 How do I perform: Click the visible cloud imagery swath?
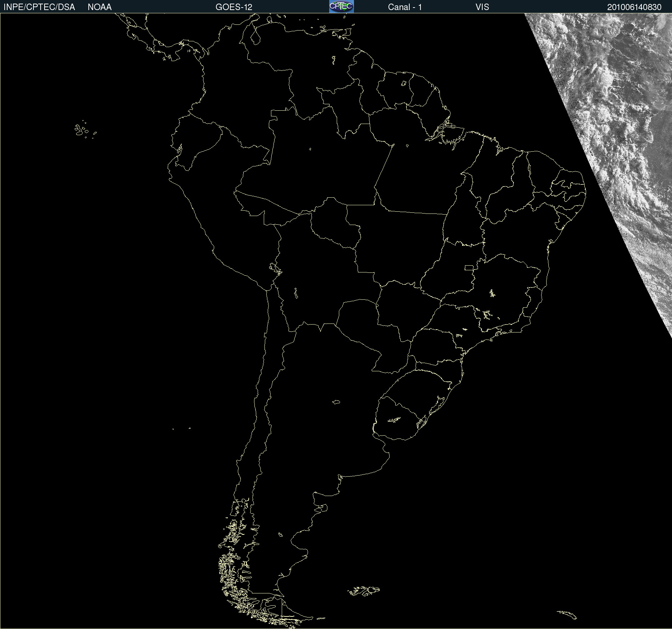pyautogui.click(x=618, y=144)
